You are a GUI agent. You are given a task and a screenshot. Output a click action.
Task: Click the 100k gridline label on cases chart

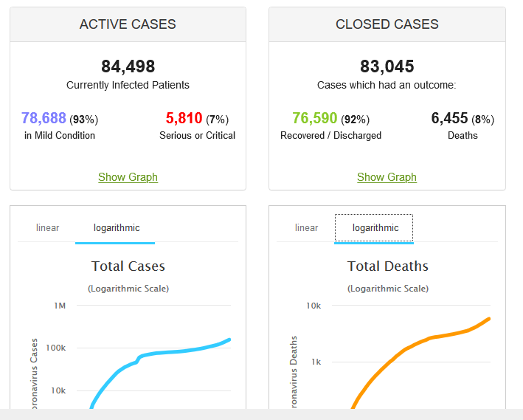point(56,348)
